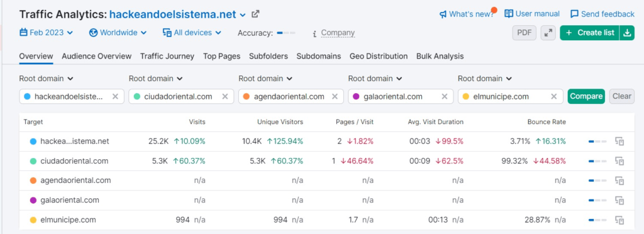The width and height of the screenshot is (644, 234).
Task: Click the Unique Visitors column header
Action: pyautogui.click(x=280, y=122)
